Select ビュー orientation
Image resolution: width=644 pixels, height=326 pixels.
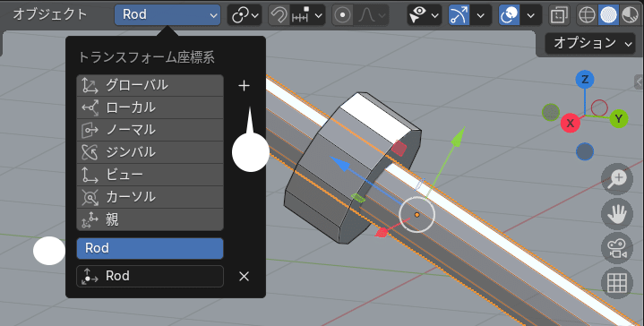pyautogui.click(x=150, y=175)
